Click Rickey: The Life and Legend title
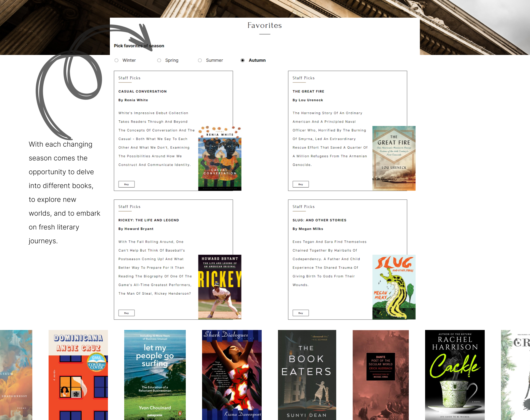The height and width of the screenshot is (420, 530). coord(149,220)
